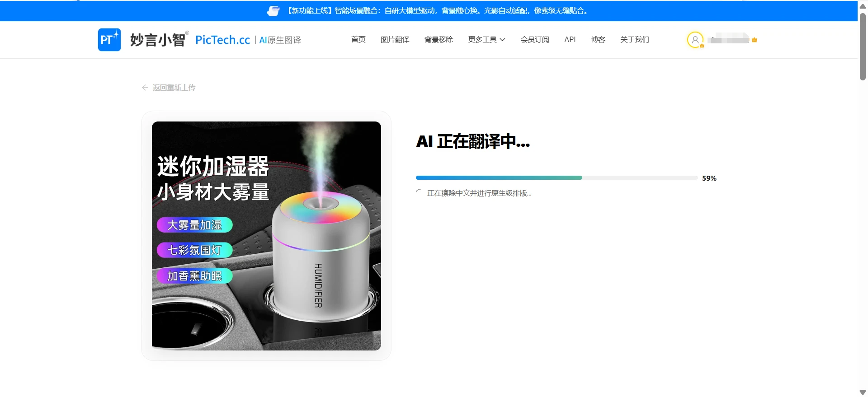868x397 pixels.
Task: Click the 返回重新上传 back link
Action: click(x=169, y=88)
